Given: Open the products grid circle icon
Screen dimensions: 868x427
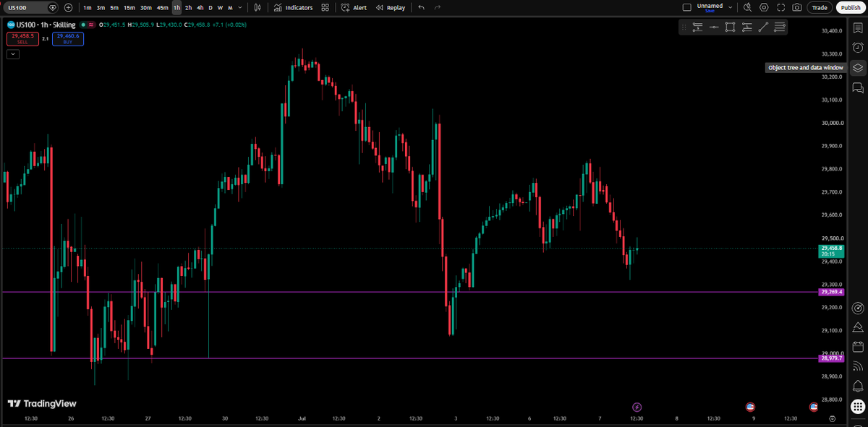Looking at the screenshot, I should click(858, 407).
